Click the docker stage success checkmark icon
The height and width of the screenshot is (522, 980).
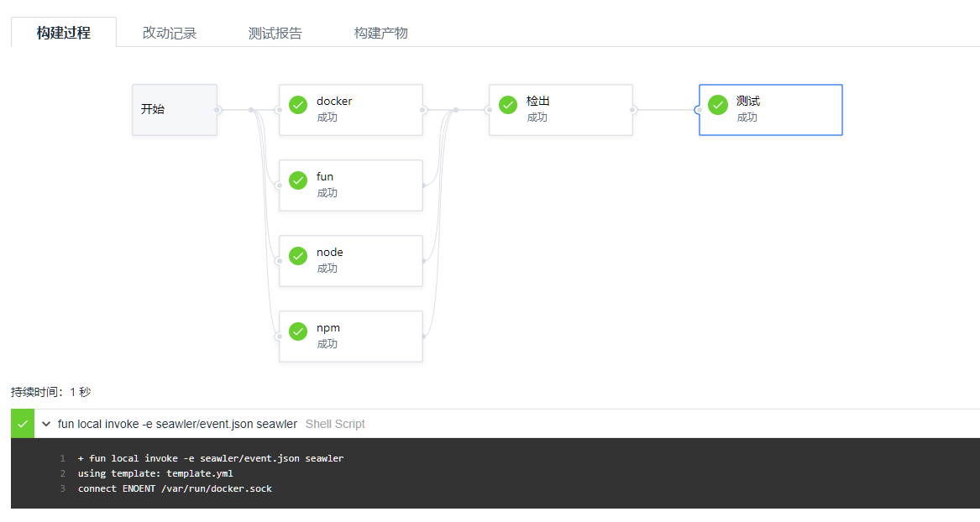[x=298, y=105]
